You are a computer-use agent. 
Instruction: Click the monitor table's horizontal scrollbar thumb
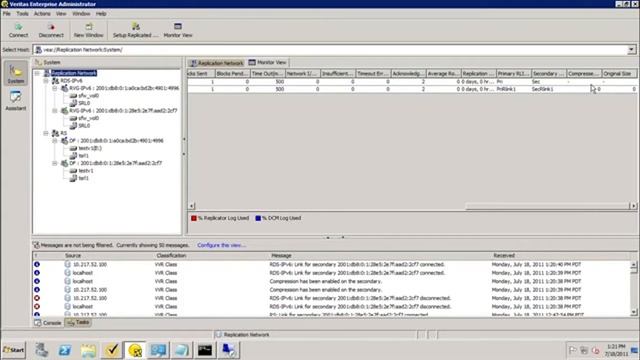(x=547, y=206)
